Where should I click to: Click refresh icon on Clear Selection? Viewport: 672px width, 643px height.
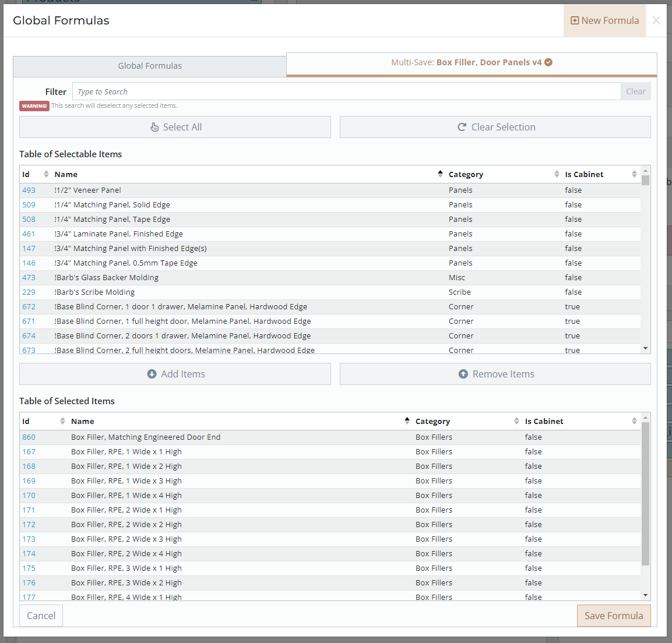(x=462, y=127)
